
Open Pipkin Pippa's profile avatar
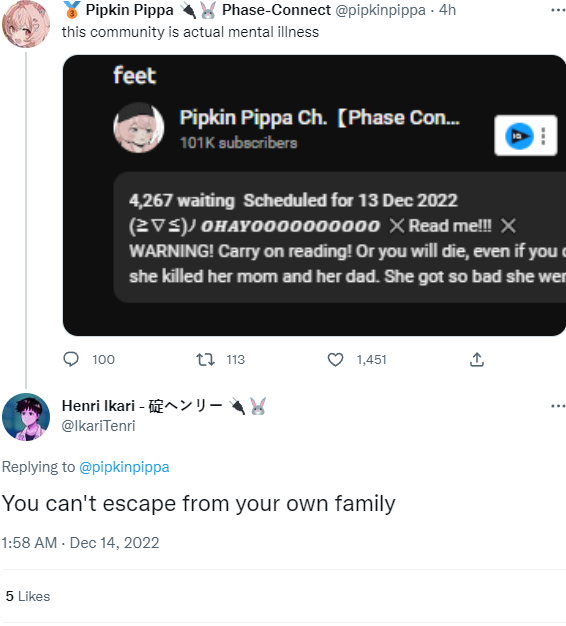click(26, 24)
